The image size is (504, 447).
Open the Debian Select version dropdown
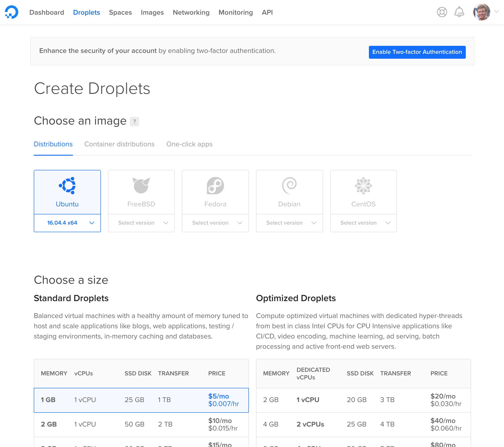(x=289, y=223)
